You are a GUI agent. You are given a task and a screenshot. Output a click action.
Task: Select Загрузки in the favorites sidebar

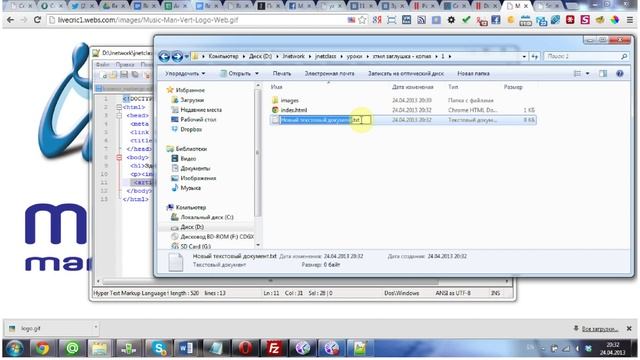[x=192, y=100]
